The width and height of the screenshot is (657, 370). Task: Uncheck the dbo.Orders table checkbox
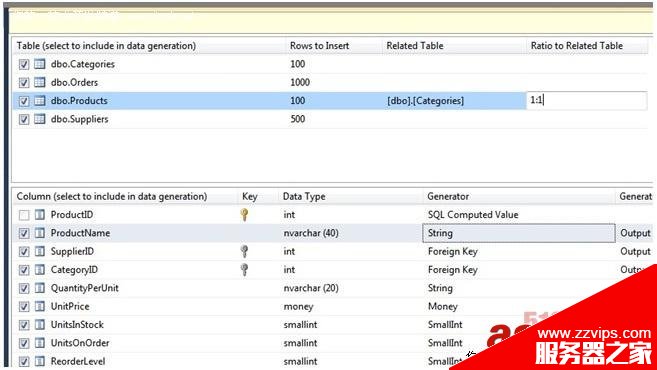point(24,83)
